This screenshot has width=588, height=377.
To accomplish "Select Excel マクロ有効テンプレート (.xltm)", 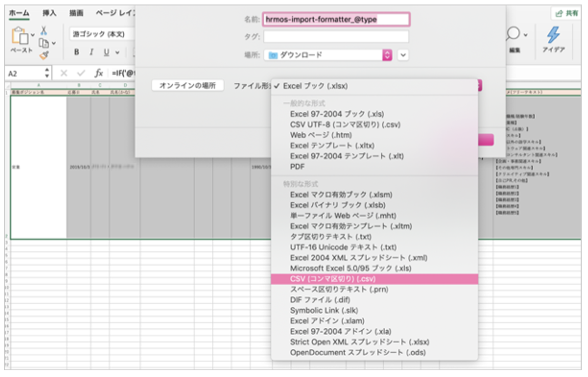I will [374, 226].
